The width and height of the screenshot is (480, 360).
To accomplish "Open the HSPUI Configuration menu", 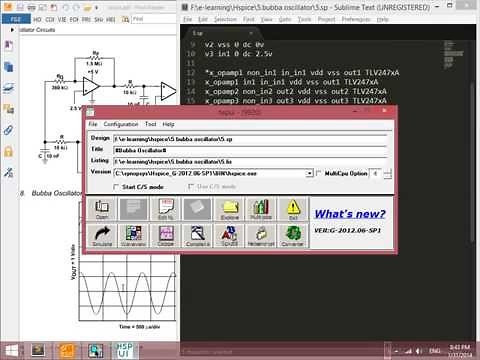I will (x=121, y=124).
